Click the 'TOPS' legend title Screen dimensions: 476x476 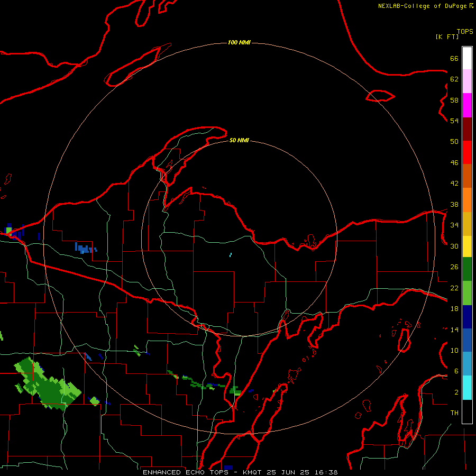pyautogui.click(x=465, y=32)
